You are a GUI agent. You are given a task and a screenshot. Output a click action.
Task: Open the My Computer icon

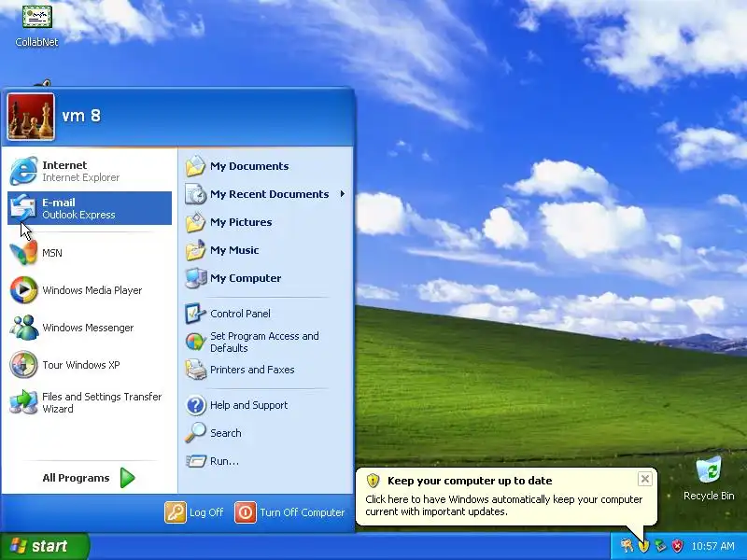[x=195, y=278]
